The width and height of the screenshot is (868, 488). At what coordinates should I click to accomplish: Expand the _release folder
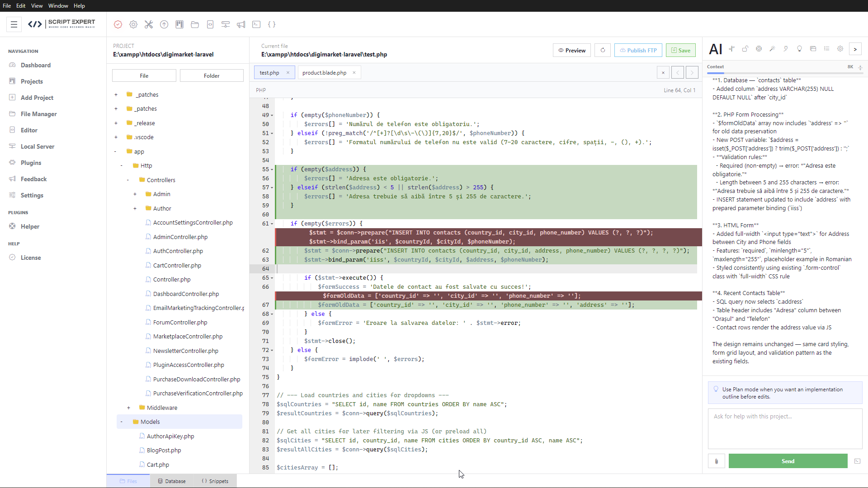point(116,123)
